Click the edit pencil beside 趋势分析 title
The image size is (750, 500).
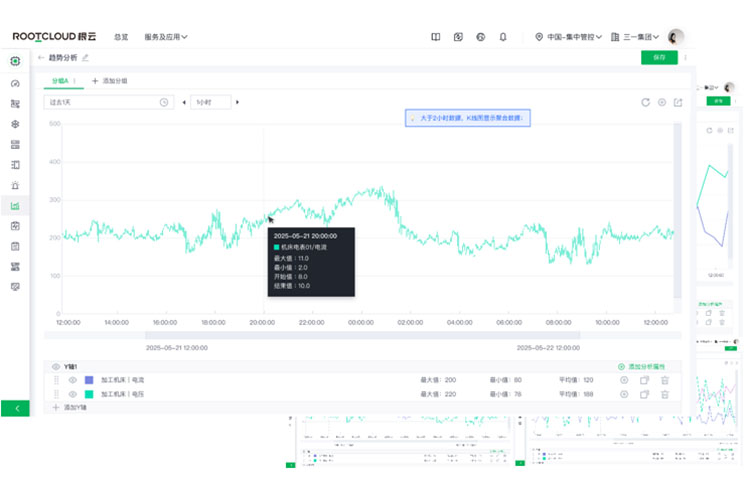coord(85,58)
